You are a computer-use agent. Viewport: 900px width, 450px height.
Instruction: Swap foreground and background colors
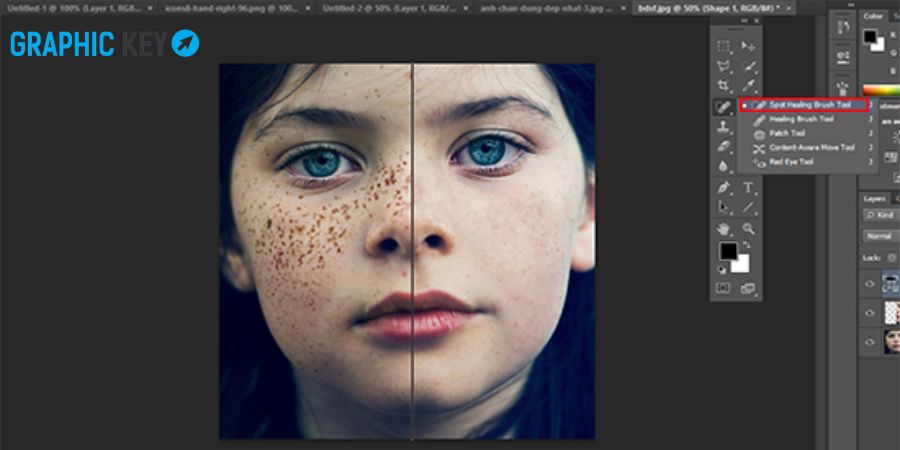tap(745, 247)
